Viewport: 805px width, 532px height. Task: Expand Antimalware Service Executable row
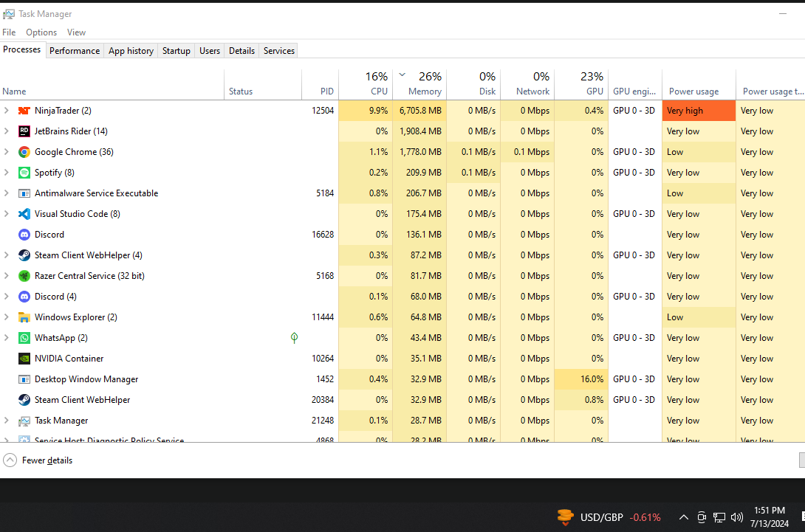7,193
